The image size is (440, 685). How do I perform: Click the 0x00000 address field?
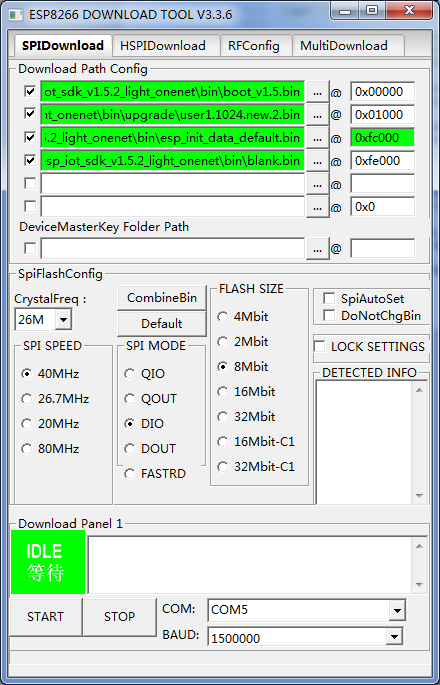[382, 92]
